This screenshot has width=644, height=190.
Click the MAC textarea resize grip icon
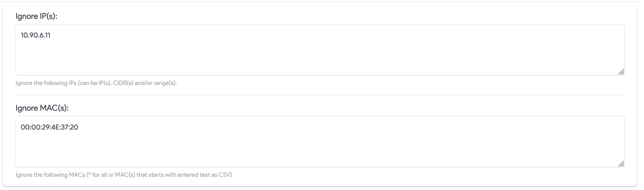coord(621,164)
